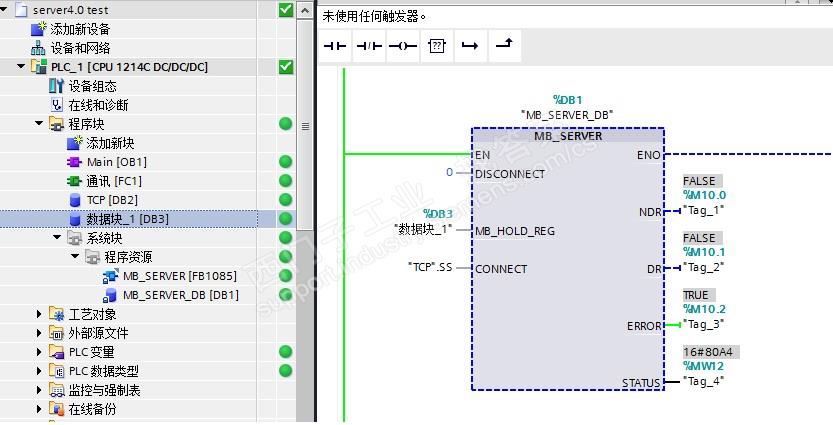Select PLC tags (PLC 变量) folder

pyautogui.click(x=91, y=352)
